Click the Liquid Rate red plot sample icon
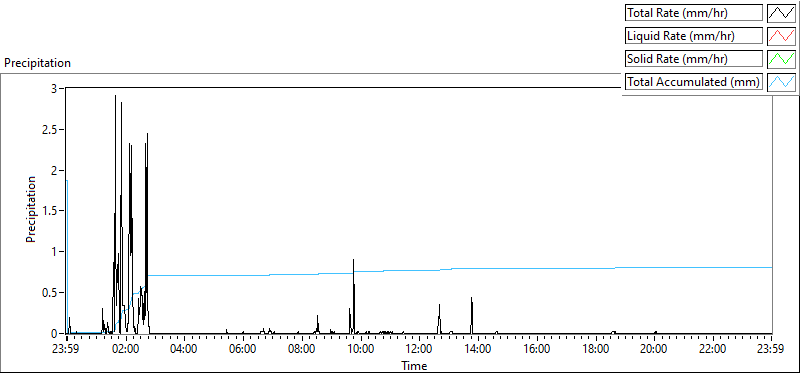This screenshot has height=373, width=800. tap(782, 36)
